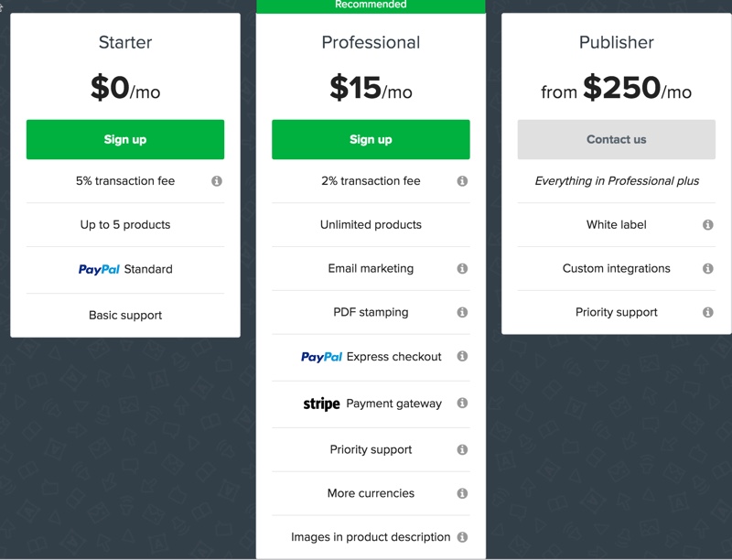Select the Recommended green banner
The height and width of the screenshot is (560, 732).
371,6
